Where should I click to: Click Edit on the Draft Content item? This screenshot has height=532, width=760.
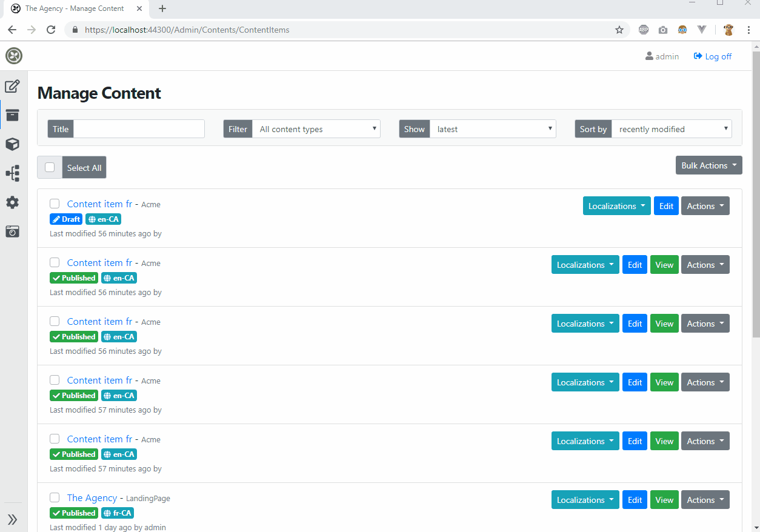tap(666, 206)
